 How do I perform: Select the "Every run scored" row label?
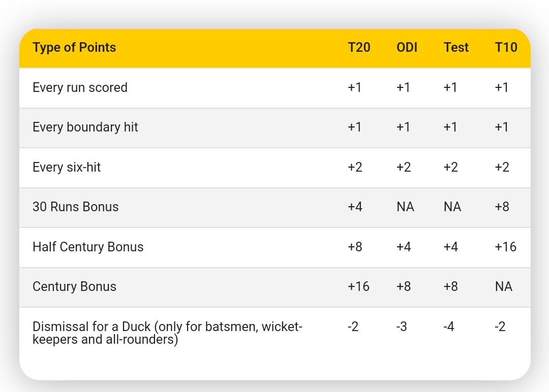click(80, 88)
